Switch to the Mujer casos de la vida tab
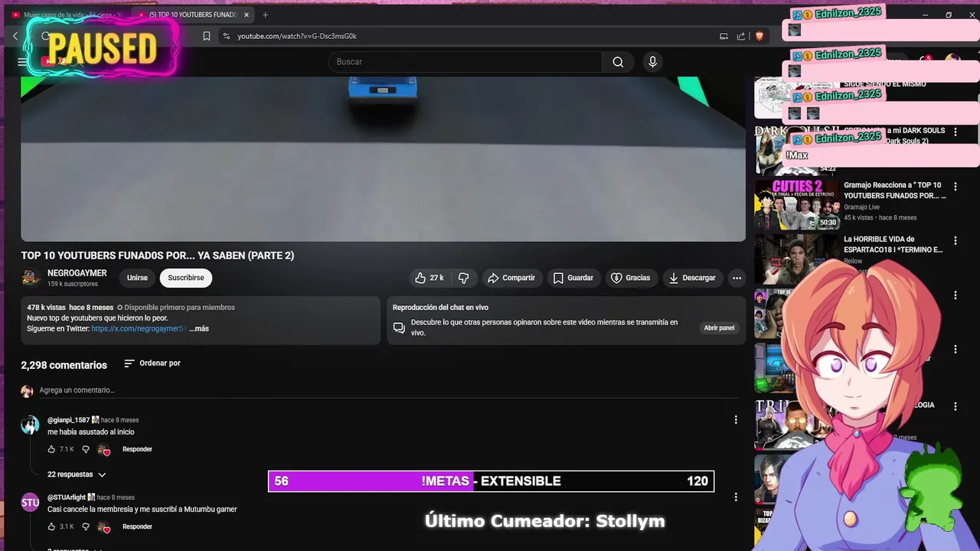This screenshot has width=980, height=551. [67, 15]
